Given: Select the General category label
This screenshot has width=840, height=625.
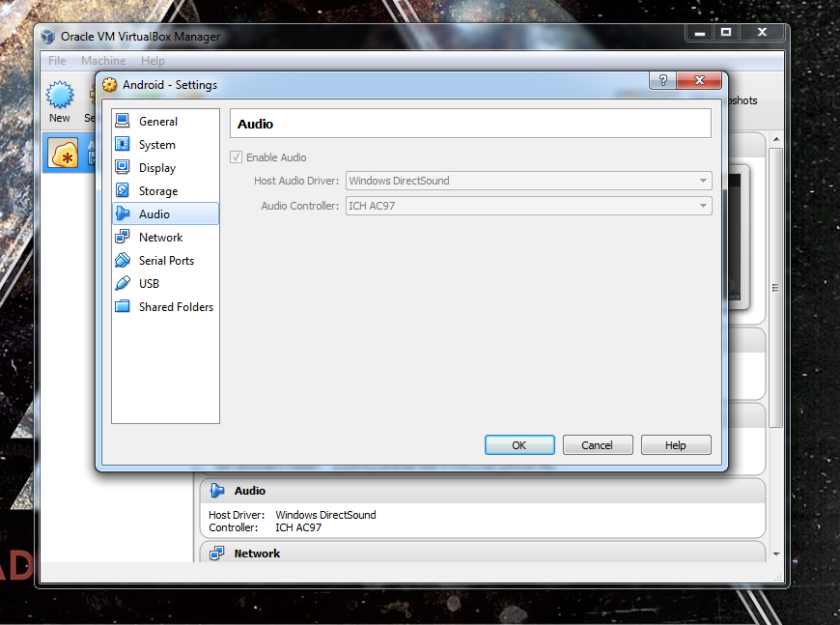Looking at the screenshot, I should (x=158, y=121).
